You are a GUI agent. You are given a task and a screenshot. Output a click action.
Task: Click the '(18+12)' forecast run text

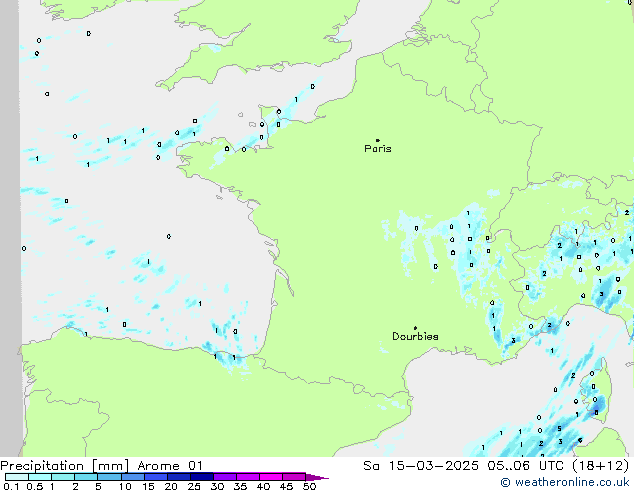pyautogui.click(x=601, y=466)
